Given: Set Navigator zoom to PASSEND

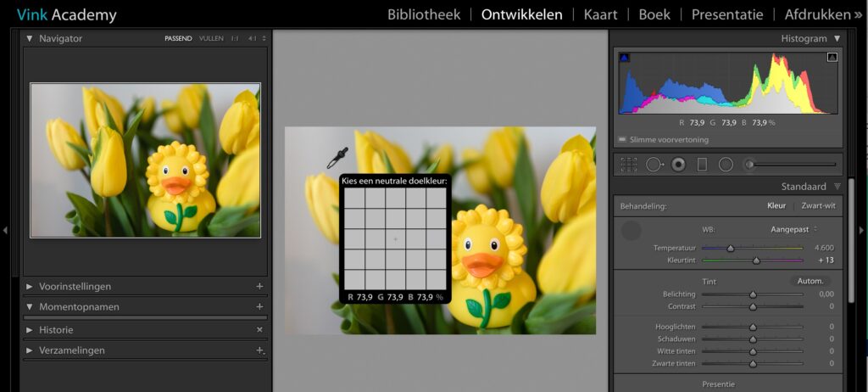Looking at the screenshot, I should tap(178, 38).
